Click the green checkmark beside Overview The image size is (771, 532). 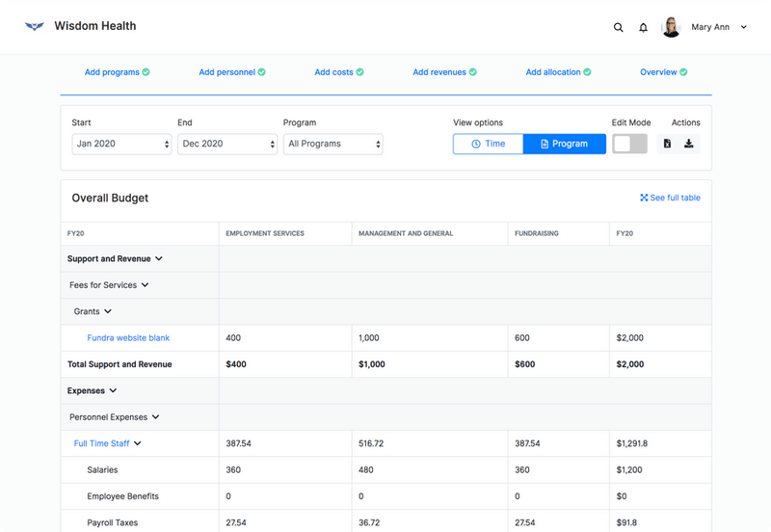(684, 72)
